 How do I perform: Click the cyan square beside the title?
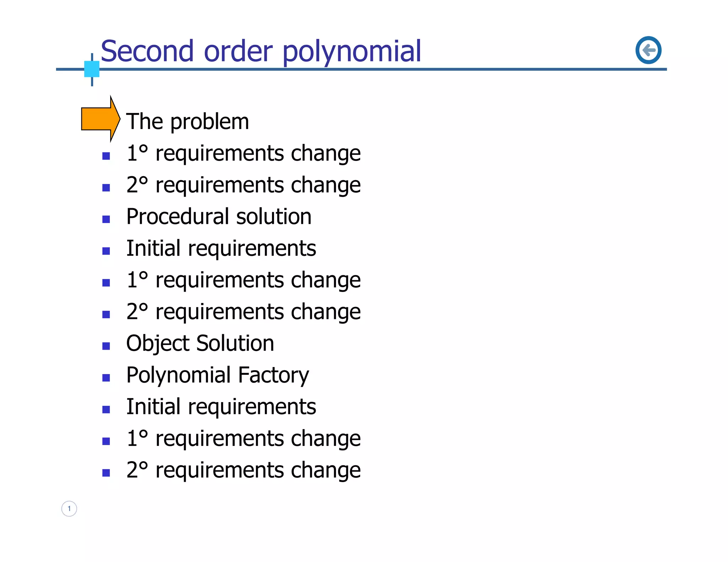tap(92, 69)
